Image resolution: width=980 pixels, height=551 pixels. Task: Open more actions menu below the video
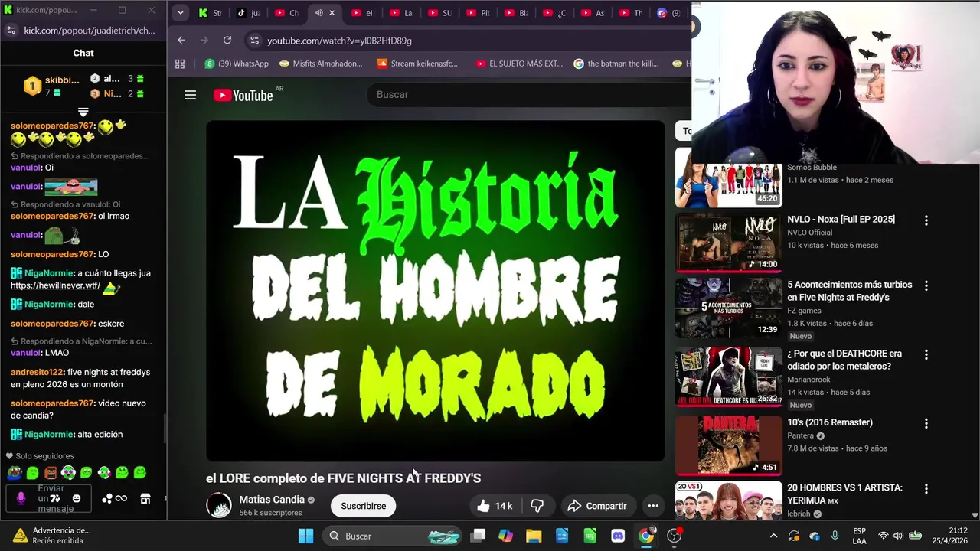point(653,506)
